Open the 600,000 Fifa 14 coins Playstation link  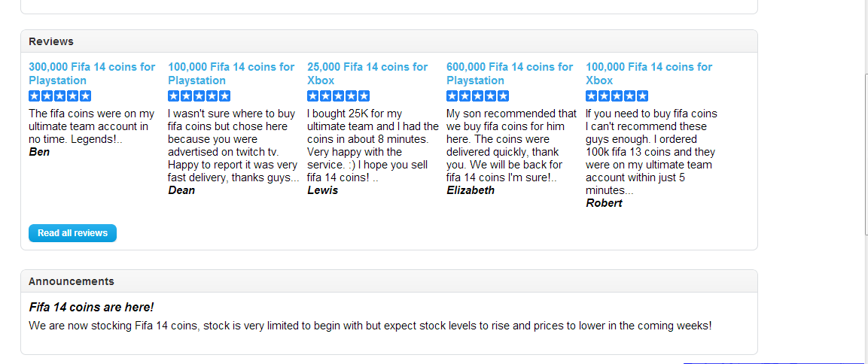click(510, 74)
